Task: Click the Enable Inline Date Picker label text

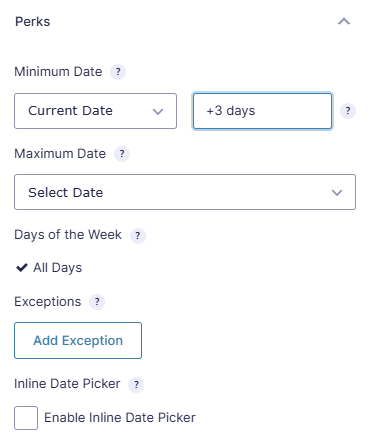Action: [120, 418]
